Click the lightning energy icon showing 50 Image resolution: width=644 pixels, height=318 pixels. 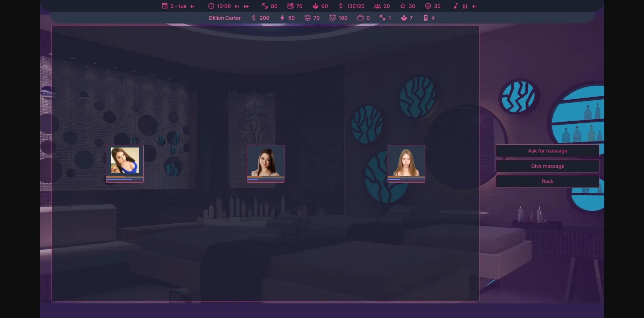(282, 18)
